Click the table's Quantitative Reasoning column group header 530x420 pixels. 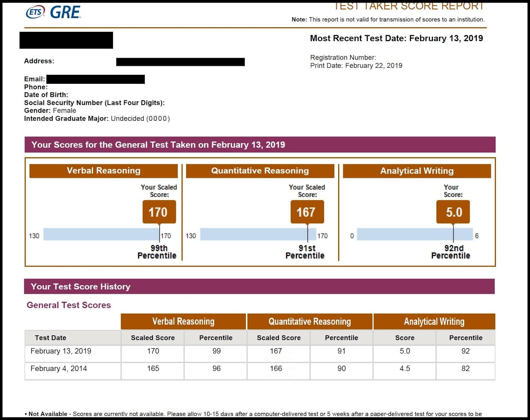310,321
